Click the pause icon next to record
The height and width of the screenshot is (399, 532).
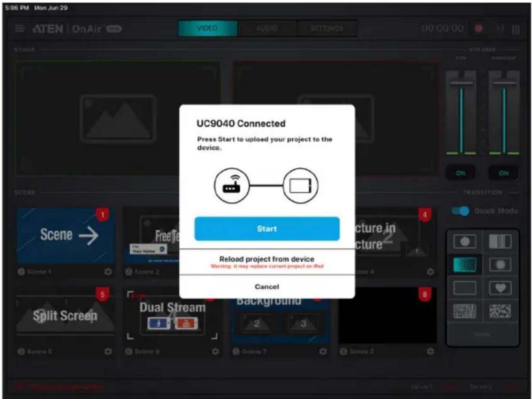[500, 29]
